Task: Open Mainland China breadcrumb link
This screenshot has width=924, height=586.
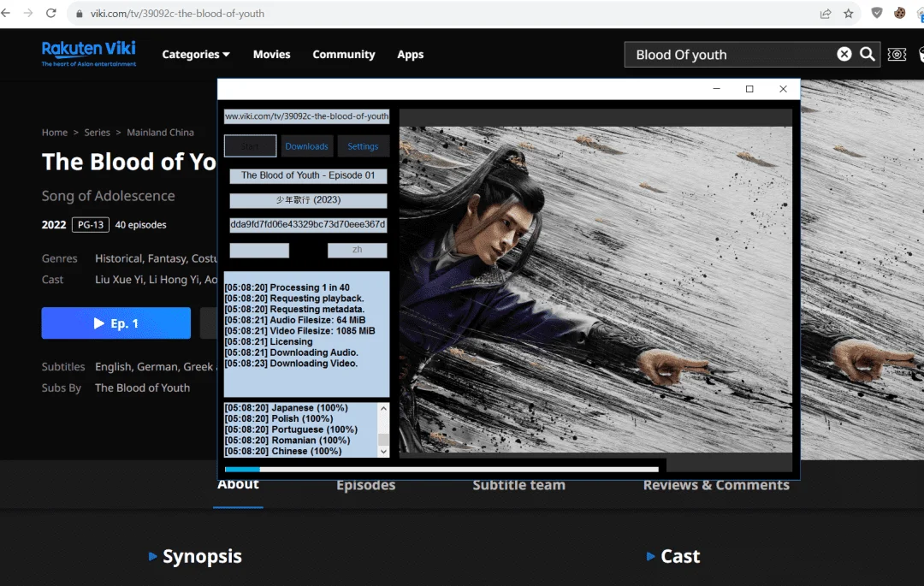Action: (160, 133)
